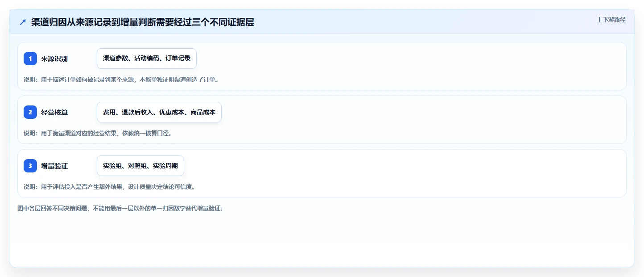Click the number 2 badge for 经营核算
Viewport: 644px width, 277px height.
[x=30, y=112]
